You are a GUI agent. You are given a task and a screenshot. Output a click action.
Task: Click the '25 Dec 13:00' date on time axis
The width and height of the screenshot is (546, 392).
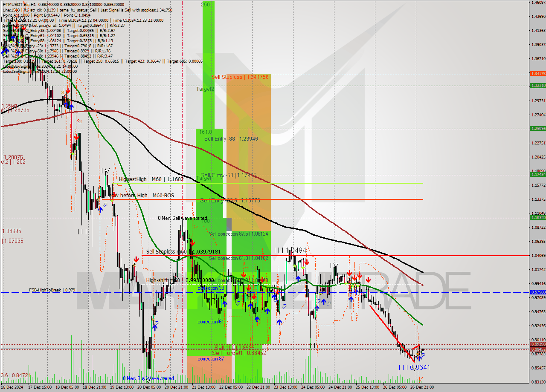click(368, 387)
